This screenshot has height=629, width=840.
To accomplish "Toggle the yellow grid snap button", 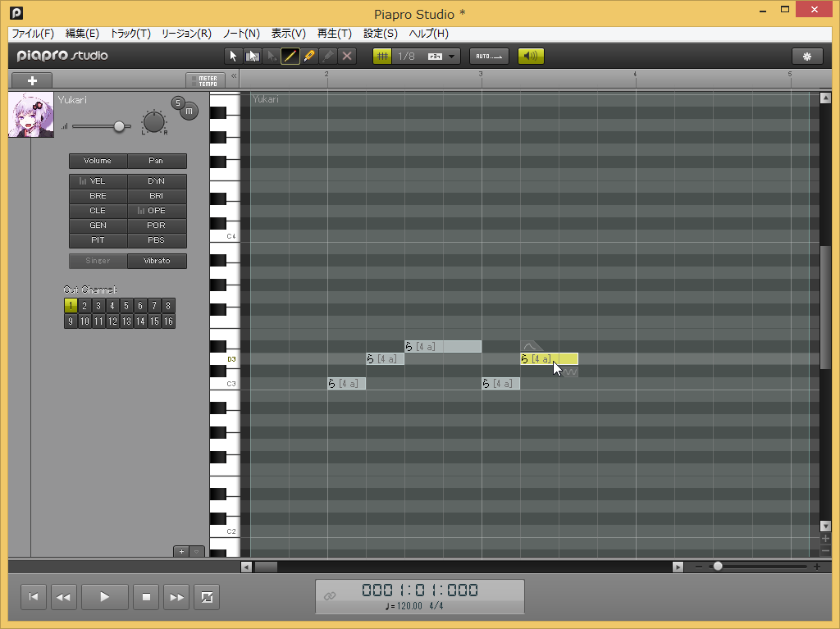I will tap(382, 57).
